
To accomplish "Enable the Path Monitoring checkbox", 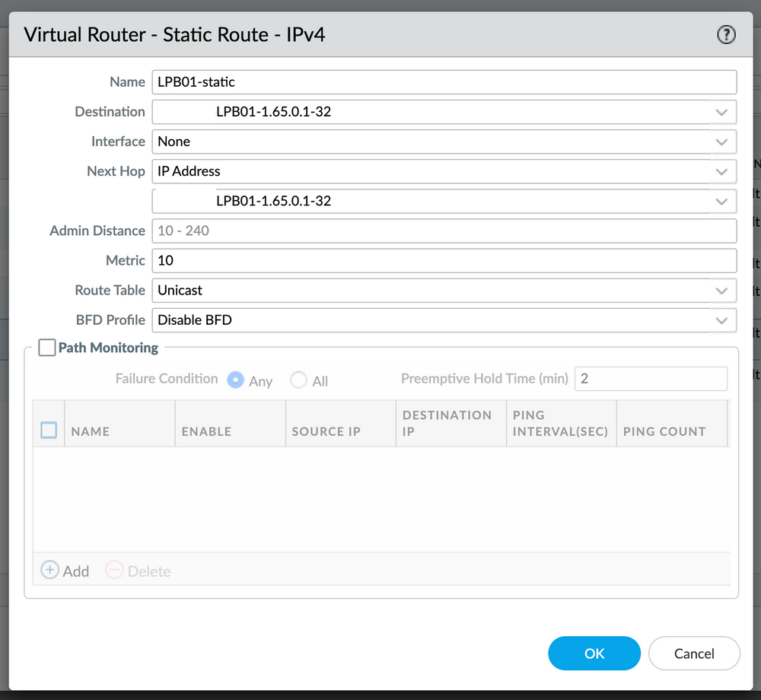I will coord(46,348).
